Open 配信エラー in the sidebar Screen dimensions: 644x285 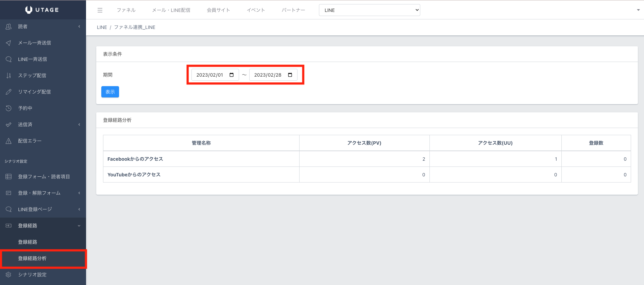30,141
